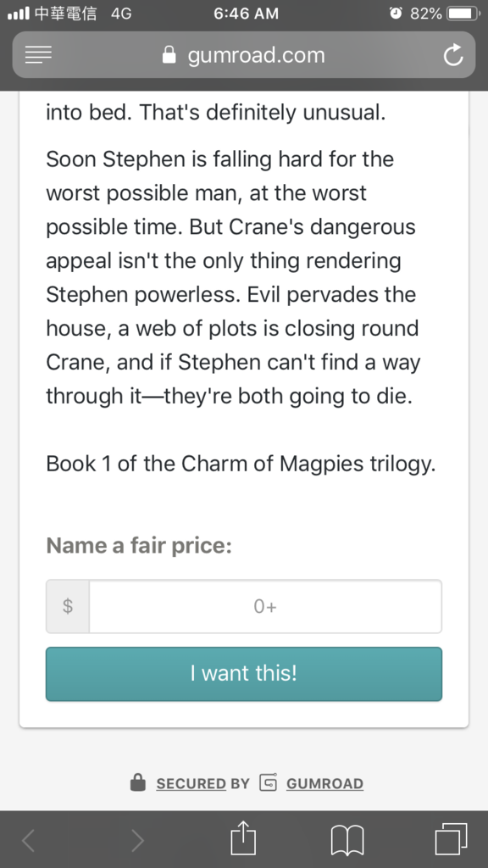The image size is (488, 868).
Task: Go forward with the right arrow
Action: (138, 840)
